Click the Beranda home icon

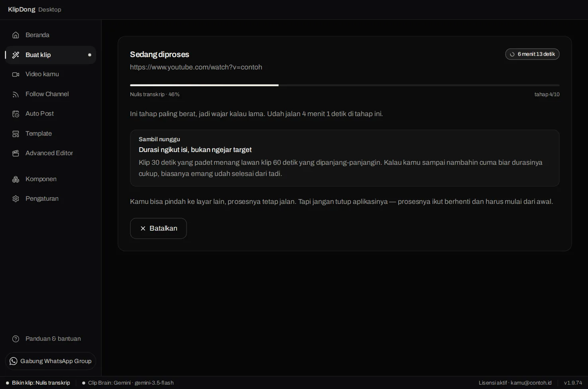tap(16, 35)
